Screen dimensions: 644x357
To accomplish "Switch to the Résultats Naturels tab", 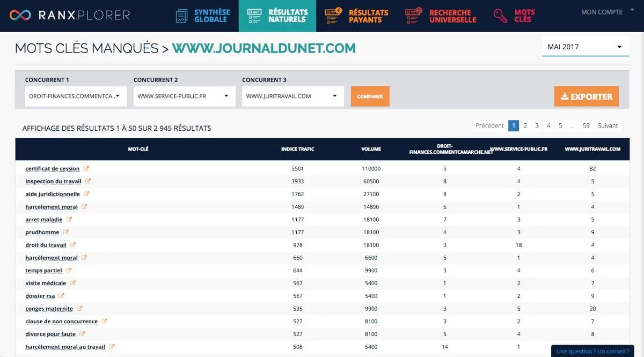I will click(x=277, y=16).
